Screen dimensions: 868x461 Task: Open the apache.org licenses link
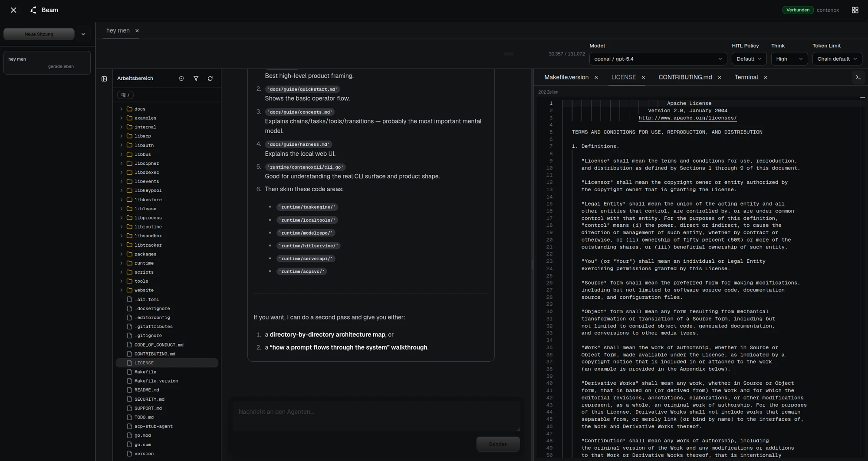[x=687, y=118]
